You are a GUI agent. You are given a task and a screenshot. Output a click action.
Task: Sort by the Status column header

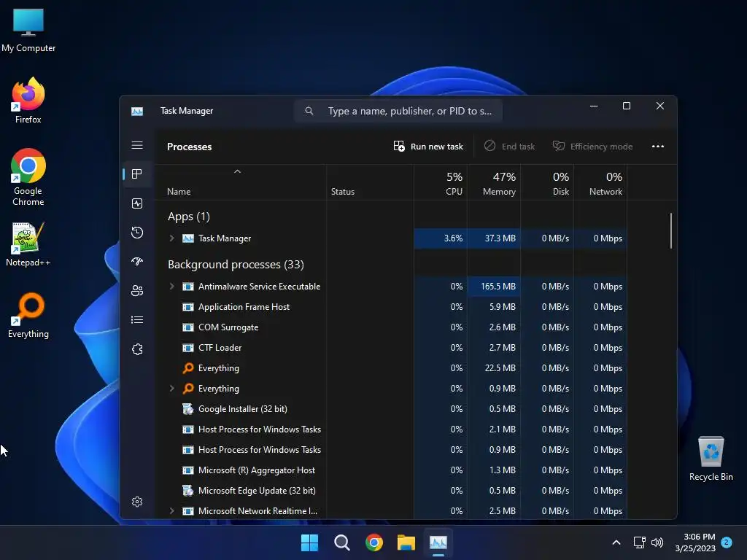370,182
